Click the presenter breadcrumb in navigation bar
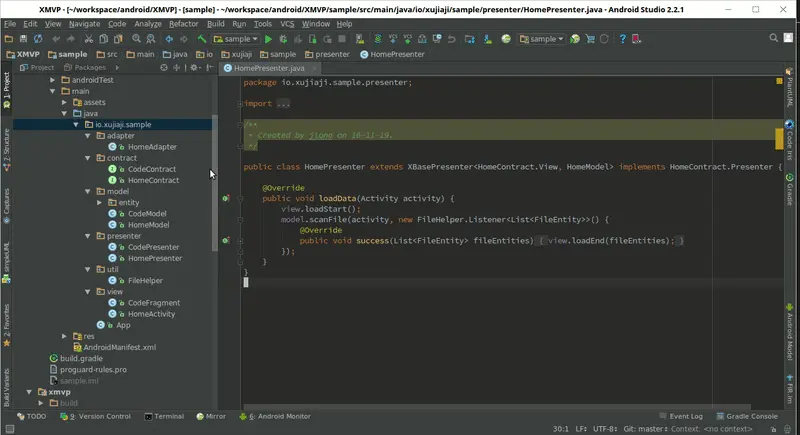The width and height of the screenshot is (800, 435). (327, 54)
